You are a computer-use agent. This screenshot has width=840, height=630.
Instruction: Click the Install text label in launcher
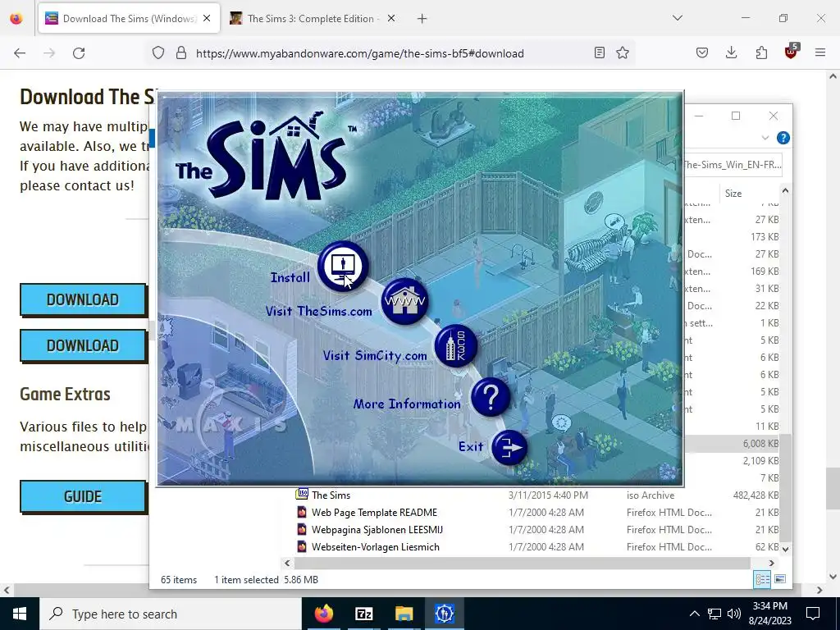click(290, 277)
